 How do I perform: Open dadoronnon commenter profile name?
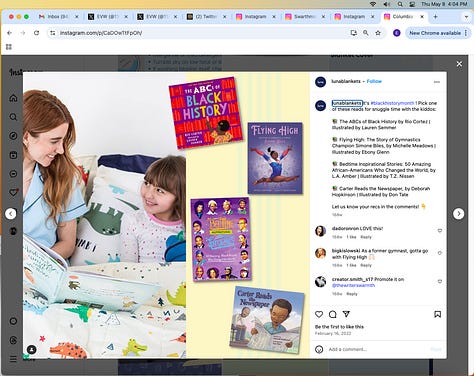click(x=346, y=229)
